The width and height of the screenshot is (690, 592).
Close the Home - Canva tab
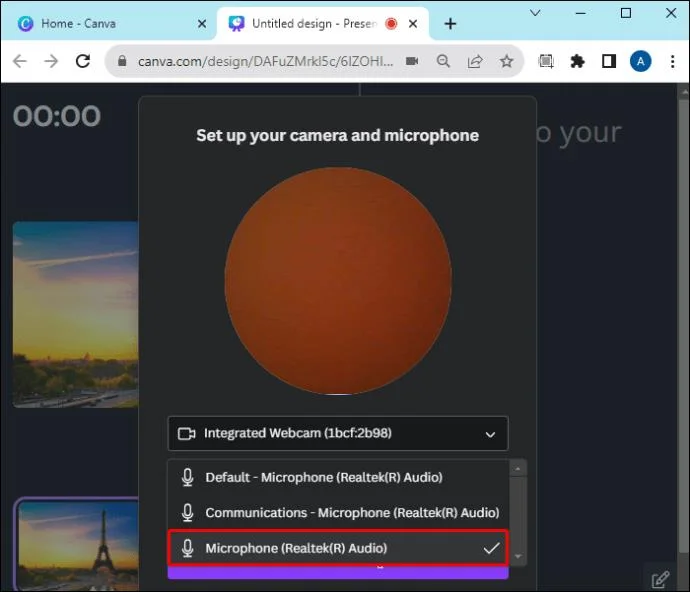202,24
